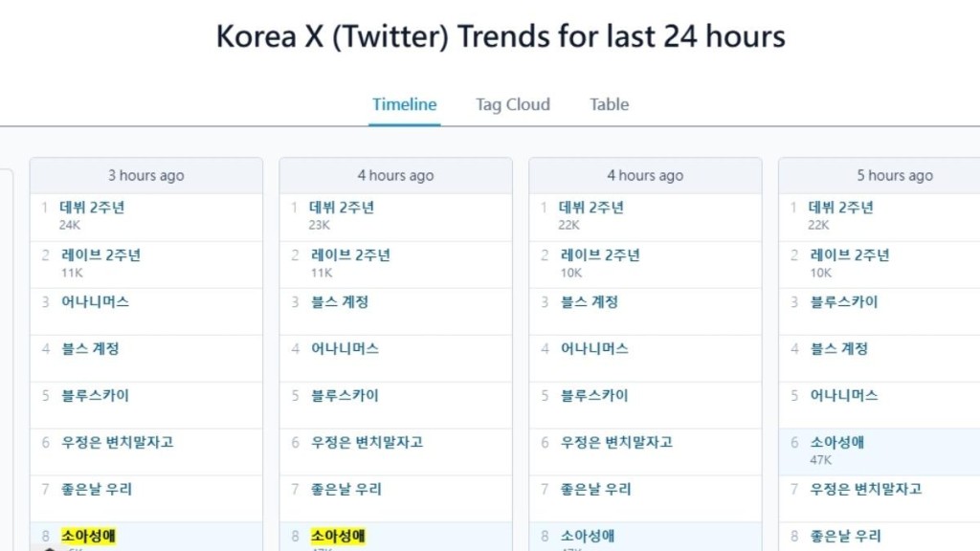This screenshot has width=980, height=551.
Task: Open 좋은날 우리 under 3 hours ago
Action: (96, 489)
